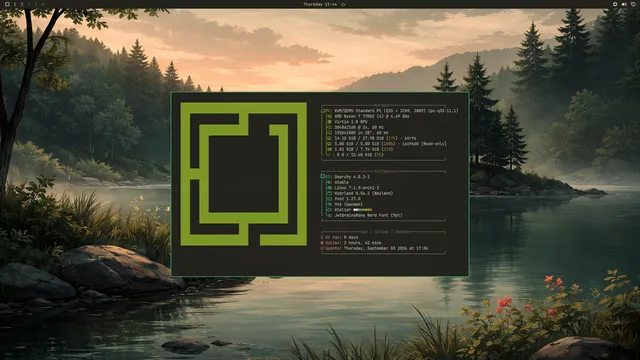Click the memory icon beside 7.74 GiB line

pyautogui.click(x=330, y=149)
